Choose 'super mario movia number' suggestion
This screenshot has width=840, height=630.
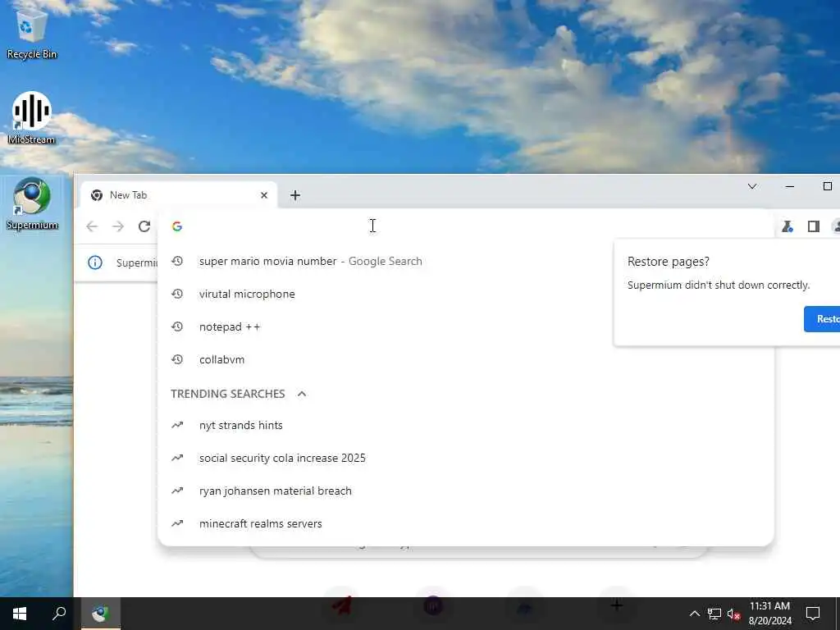(466, 262)
